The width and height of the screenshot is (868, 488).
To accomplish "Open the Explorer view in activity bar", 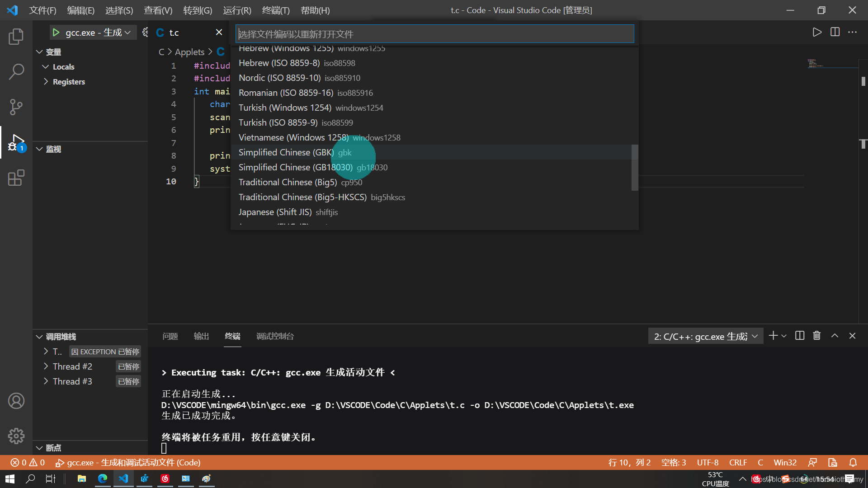I will click(x=16, y=37).
